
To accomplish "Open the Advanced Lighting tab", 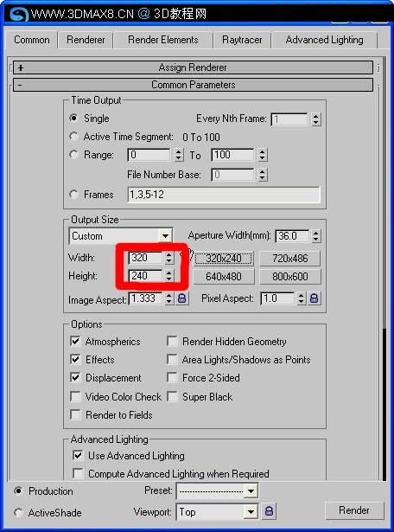I will 324,40.
